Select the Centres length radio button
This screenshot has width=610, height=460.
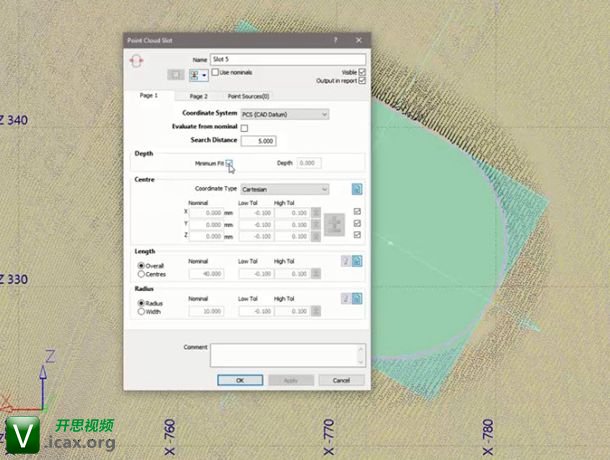141,274
